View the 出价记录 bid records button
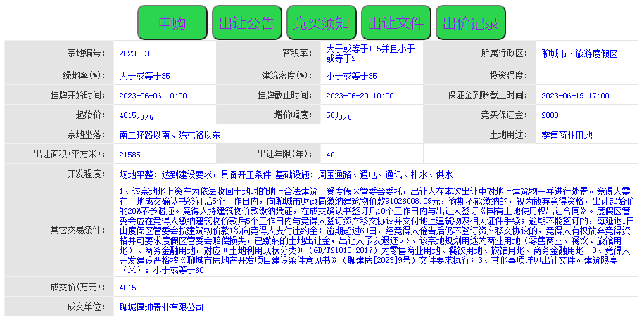The height and width of the screenshot is (322, 644). (470, 23)
